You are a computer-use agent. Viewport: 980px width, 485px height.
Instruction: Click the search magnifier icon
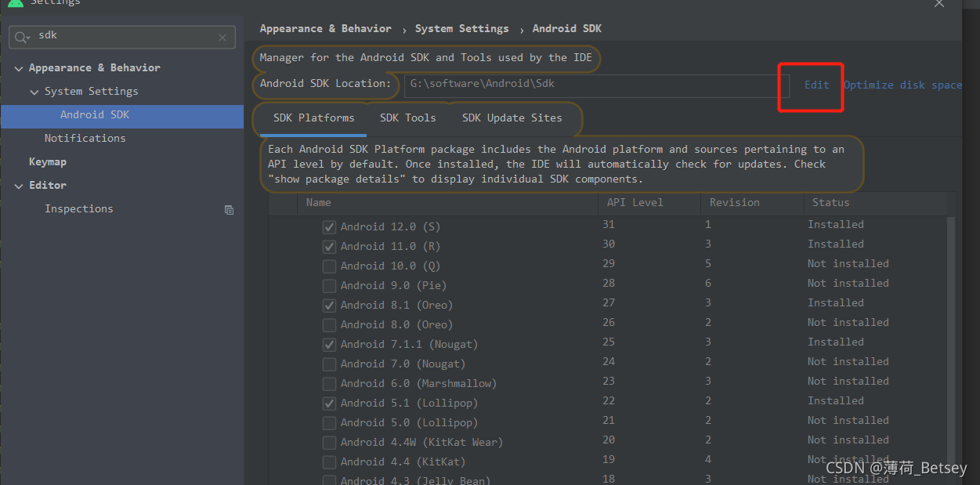tap(23, 37)
